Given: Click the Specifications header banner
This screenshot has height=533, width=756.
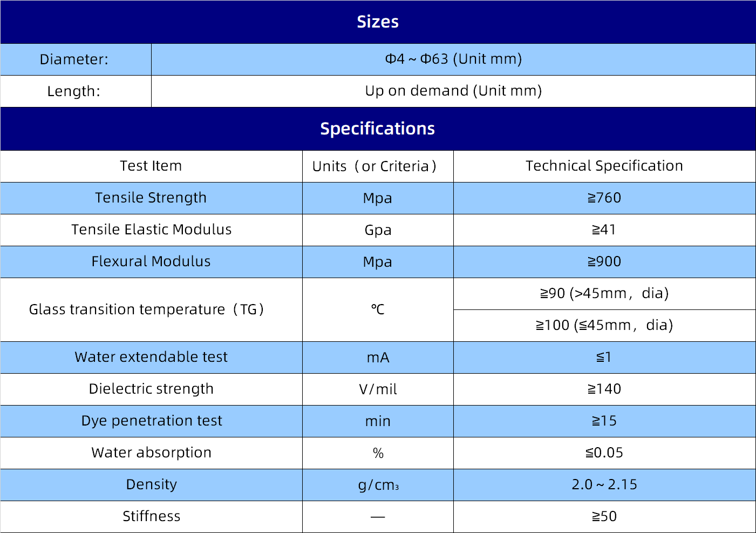Looking at the screenshot, I should click(378, 129).
